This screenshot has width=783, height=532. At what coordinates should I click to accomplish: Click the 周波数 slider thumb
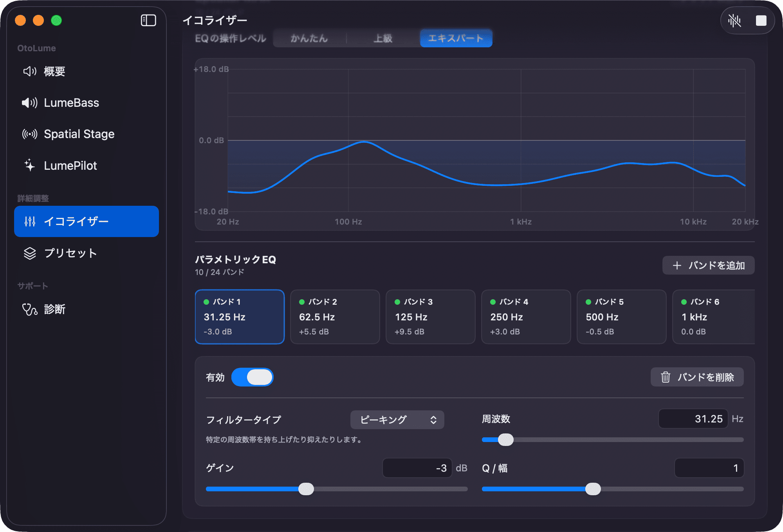point(506,440)
